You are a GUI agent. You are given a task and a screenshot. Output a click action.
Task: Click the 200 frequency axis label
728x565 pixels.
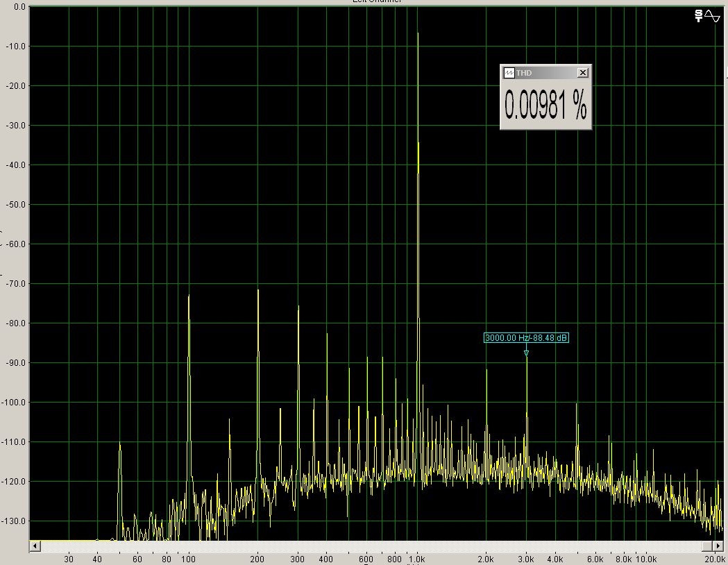(257, 559)
